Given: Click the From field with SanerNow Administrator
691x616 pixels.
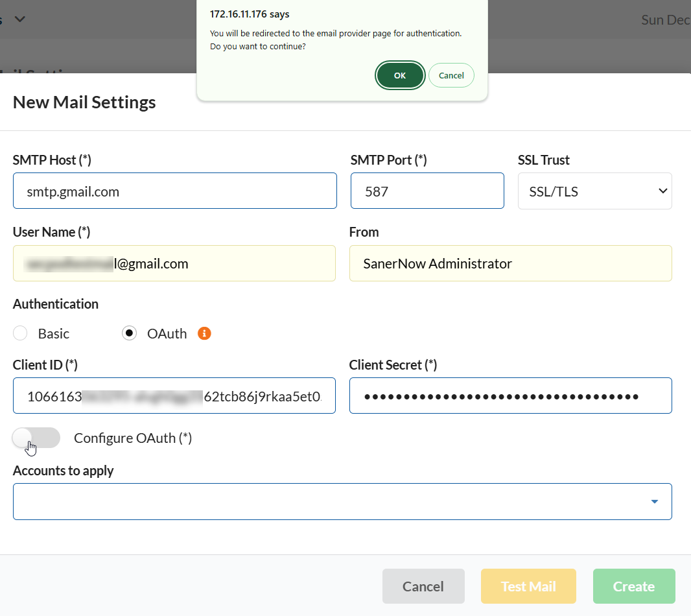Looking at the screenshot, I should pos(510,263).
